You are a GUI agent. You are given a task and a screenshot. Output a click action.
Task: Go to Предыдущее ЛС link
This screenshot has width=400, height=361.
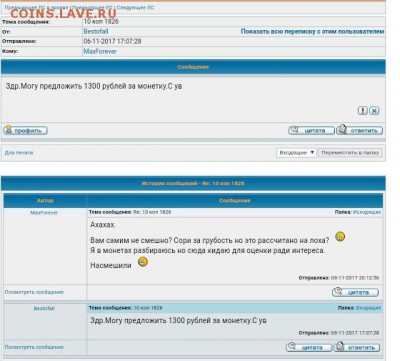(93, 7)
